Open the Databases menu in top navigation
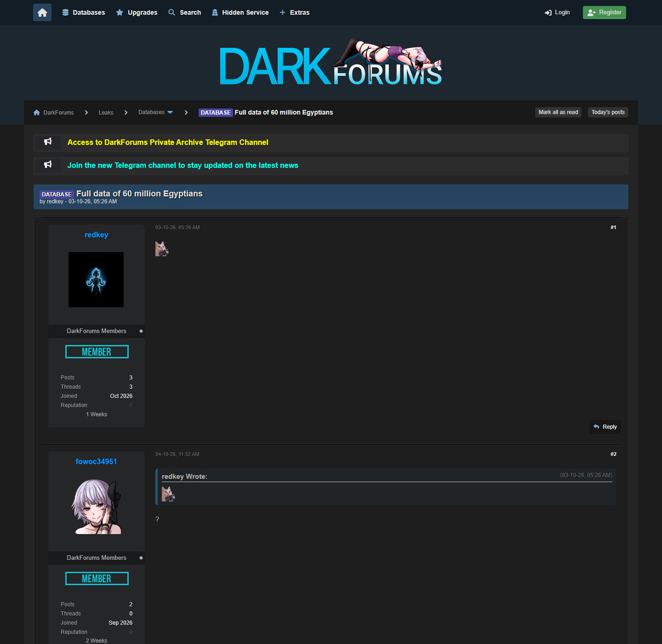 pyautogui.click(x=84, y=12)
